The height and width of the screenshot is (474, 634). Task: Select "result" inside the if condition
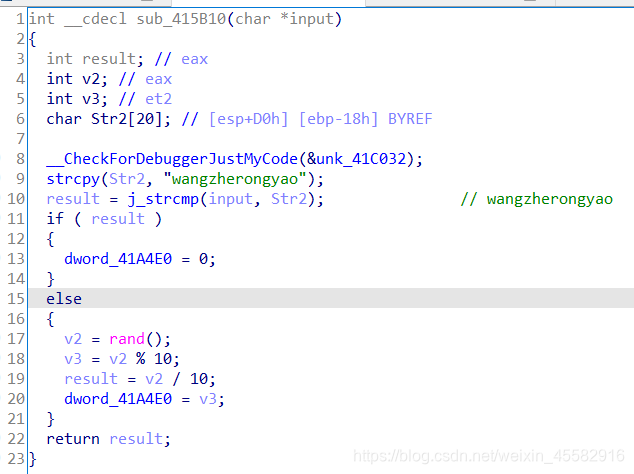pos(118,219)
